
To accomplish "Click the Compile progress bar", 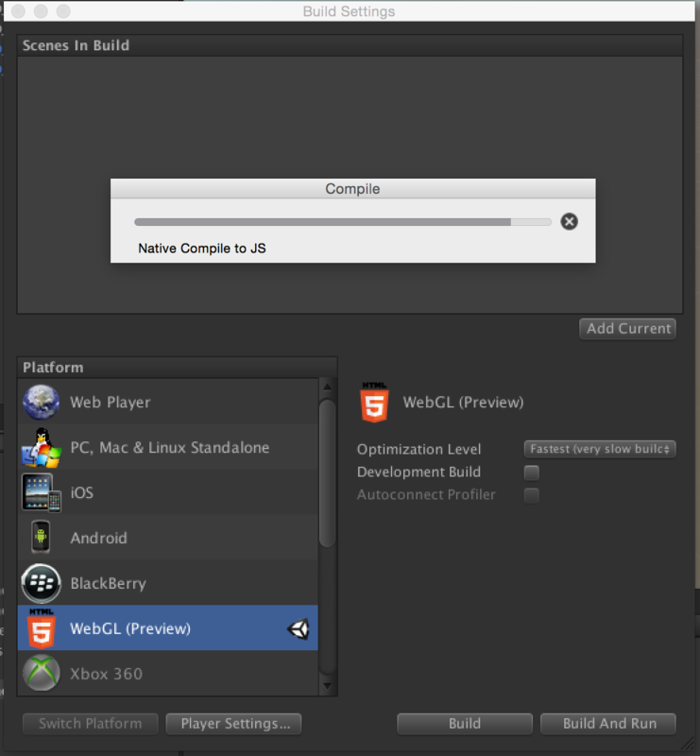I will tap(343, 222).
